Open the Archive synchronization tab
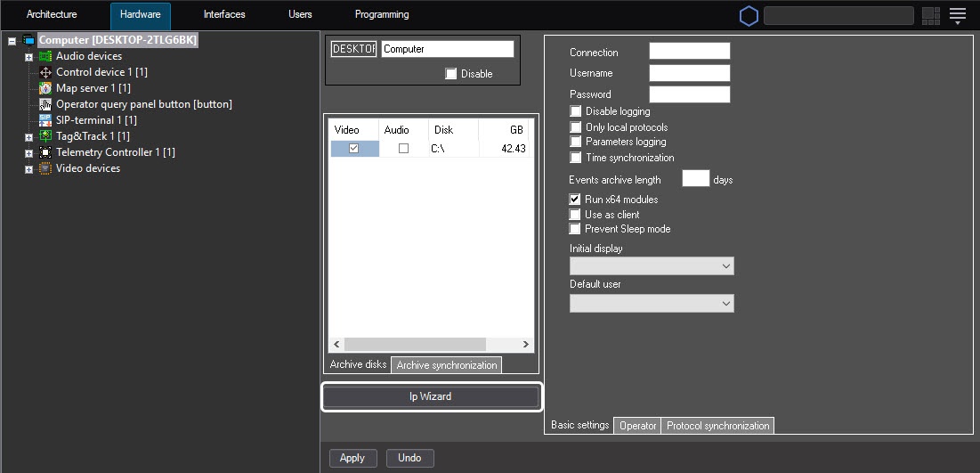Viewport: 980px width, 473px height. click(x=446, y=365)
